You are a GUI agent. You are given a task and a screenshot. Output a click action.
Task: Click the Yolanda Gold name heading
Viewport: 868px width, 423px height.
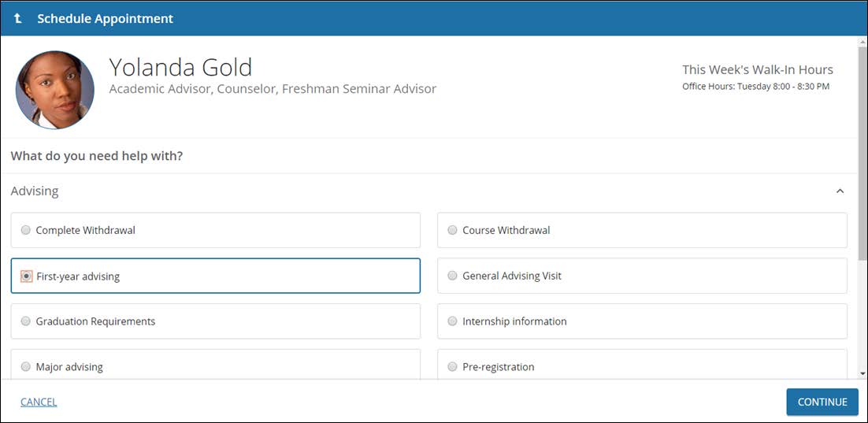point(180,67)
